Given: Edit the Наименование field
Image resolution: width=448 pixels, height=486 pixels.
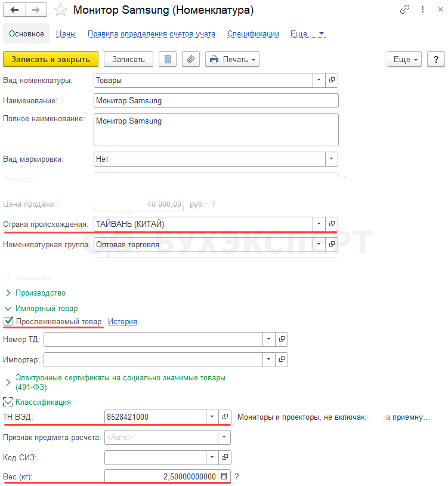Looking at the screenshot, I should tap(216, 101).
